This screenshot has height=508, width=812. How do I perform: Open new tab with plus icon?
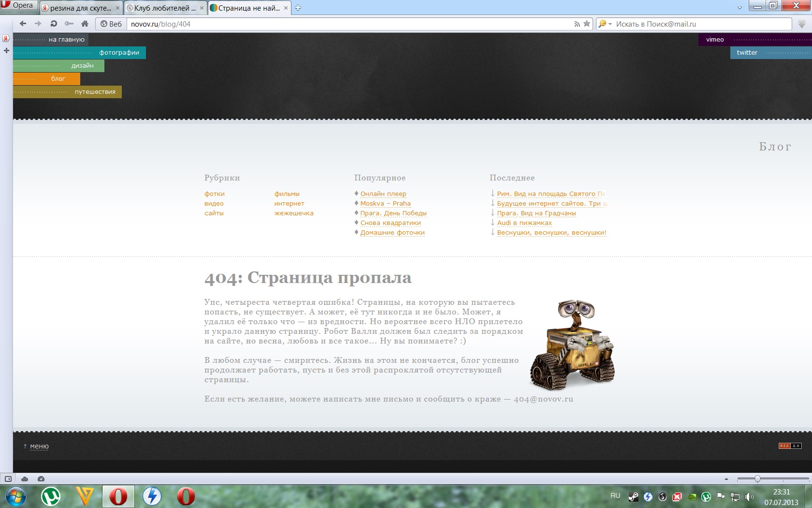[x=298, y=8]
